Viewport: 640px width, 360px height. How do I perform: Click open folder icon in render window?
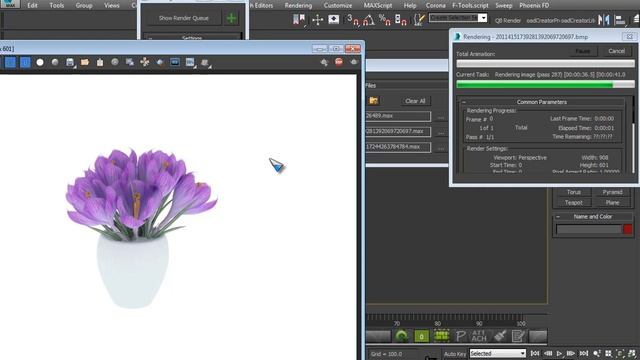click(x=85, y=62)
